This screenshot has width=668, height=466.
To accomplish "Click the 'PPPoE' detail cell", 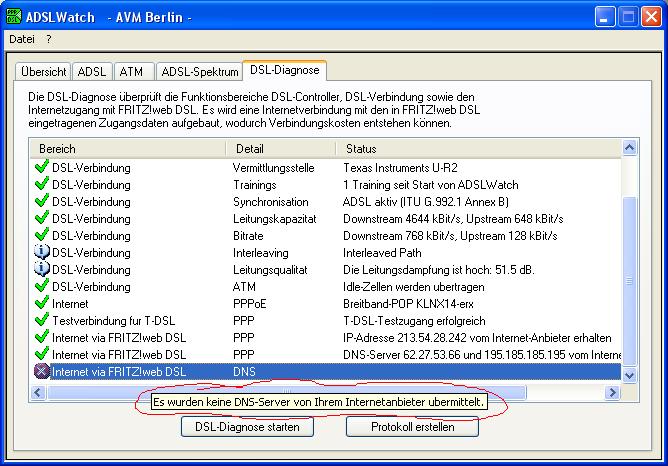I will pyautogui.click(x=250, y=304).
